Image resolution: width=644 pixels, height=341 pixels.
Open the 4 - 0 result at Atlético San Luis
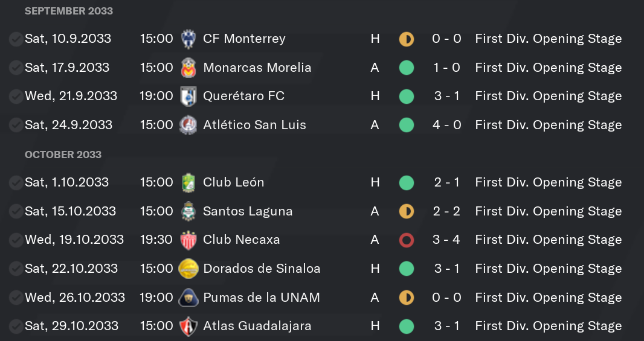(x=446, y=125)
